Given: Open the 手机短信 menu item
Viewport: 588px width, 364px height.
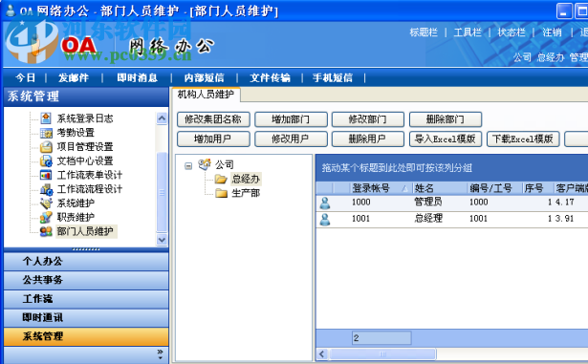Looking at the screenshot, I should [x=333, y=78].
